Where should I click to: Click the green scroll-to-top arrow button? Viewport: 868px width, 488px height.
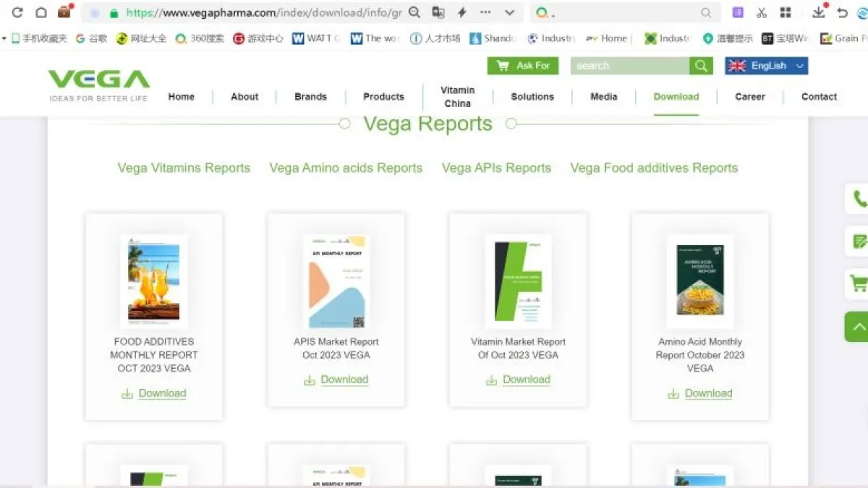pyautogui.click(x=859, y=327)
